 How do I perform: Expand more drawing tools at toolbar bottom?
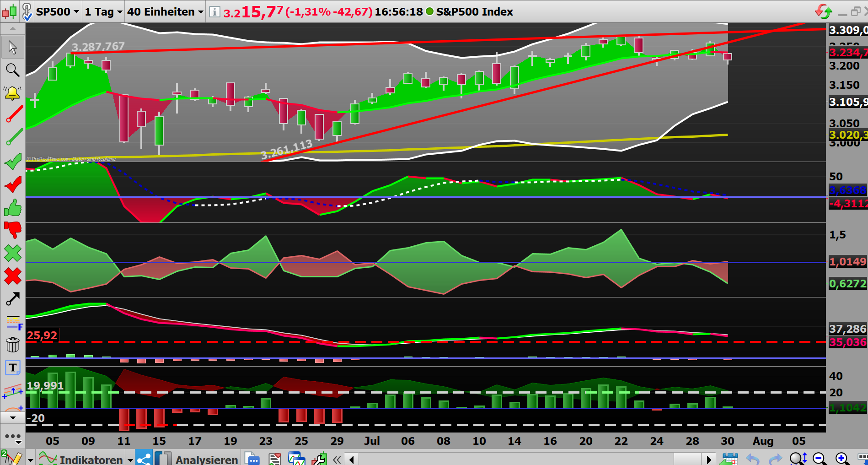(12, 418)
